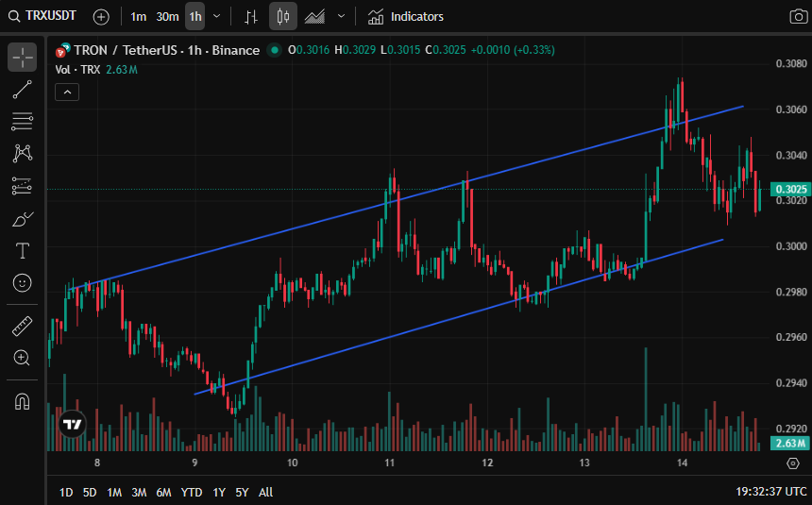Open the Fibonacci retracement tool
Image resolution: width=812 pixels, height=505 pixels.
(x=23, y=121)
